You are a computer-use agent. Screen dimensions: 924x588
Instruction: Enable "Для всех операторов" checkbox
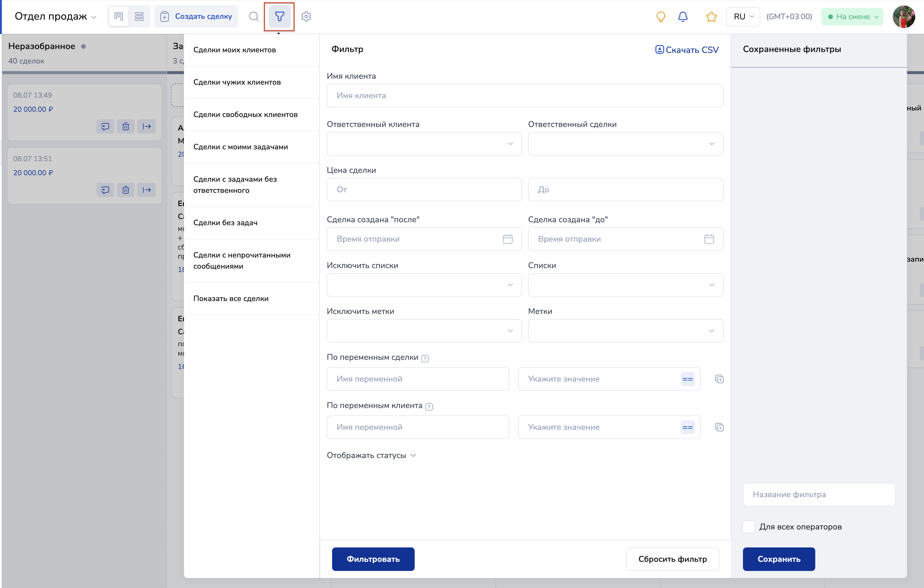[749, 527]
